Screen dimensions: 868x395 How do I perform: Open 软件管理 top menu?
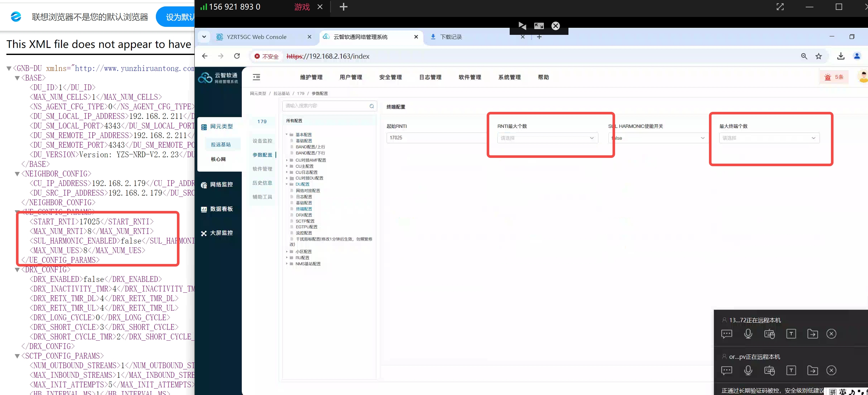[x=470, y=77]
